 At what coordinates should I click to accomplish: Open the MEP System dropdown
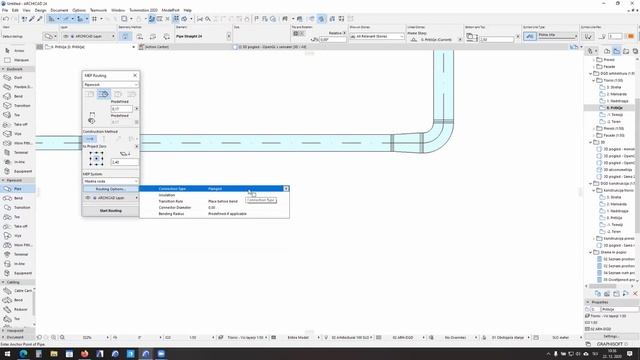click(111, 181)
